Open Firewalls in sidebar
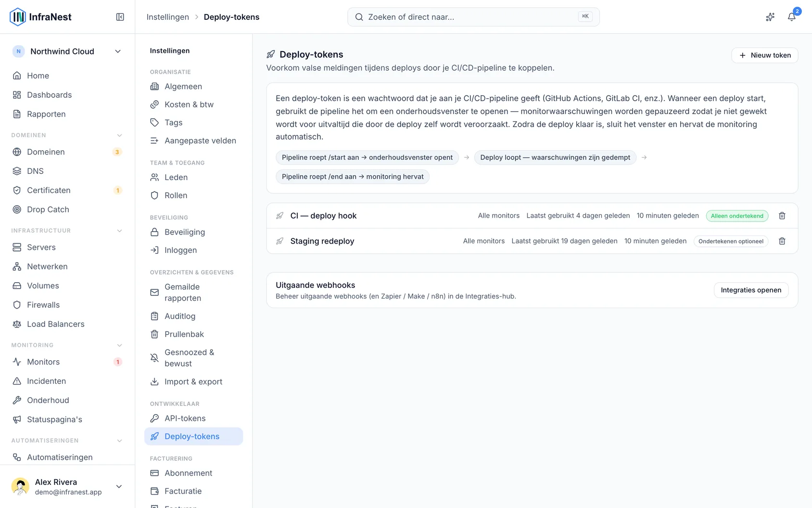This screenshot has height=508, width=812. pyautogui.click(x=67, y=305)
